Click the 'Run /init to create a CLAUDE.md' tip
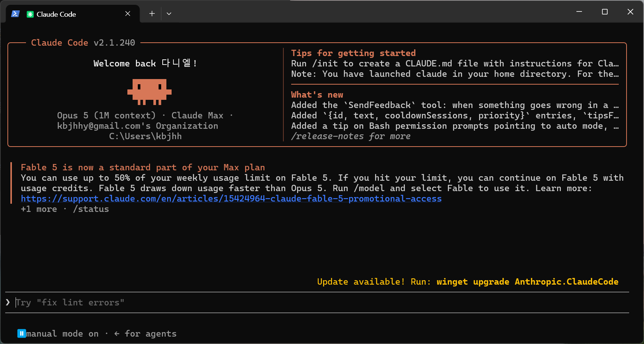 pyautogui.click(x=455, y=63)
